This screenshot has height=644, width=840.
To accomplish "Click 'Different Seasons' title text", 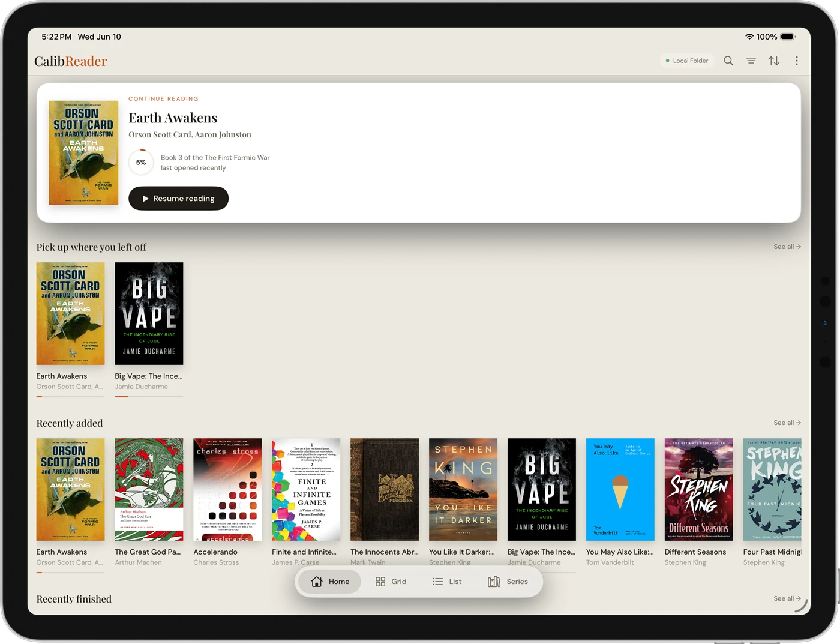I will (x=695, y=552).
